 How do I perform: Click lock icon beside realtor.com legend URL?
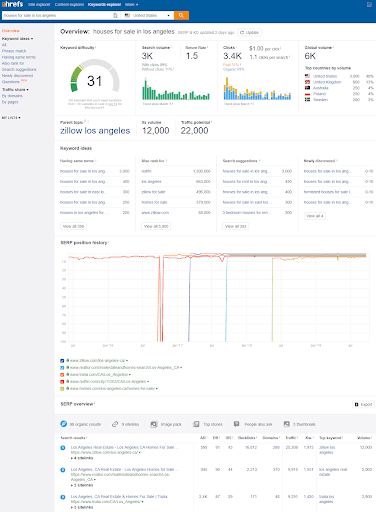[x=68, y=367]
